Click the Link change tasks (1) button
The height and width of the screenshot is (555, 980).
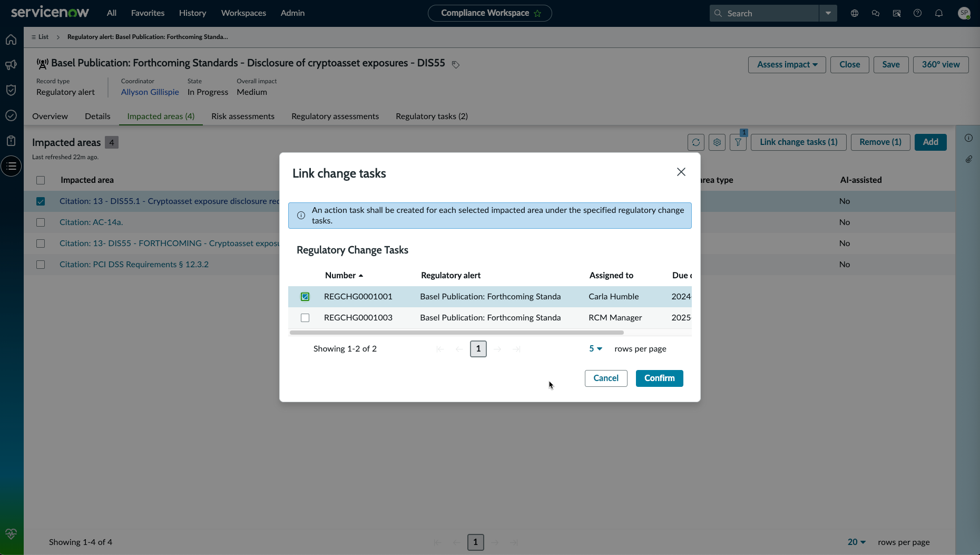[x=799, y=142]
